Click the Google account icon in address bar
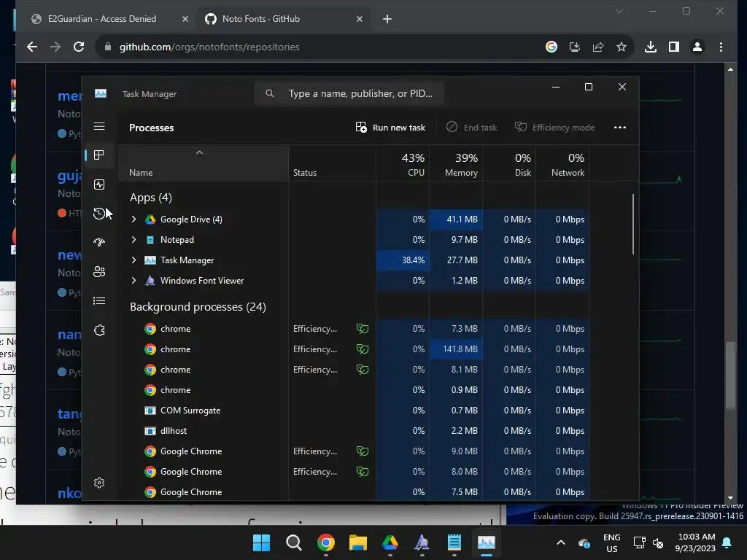747x560 pixels. pyautogui.click(x=551, y=47)
